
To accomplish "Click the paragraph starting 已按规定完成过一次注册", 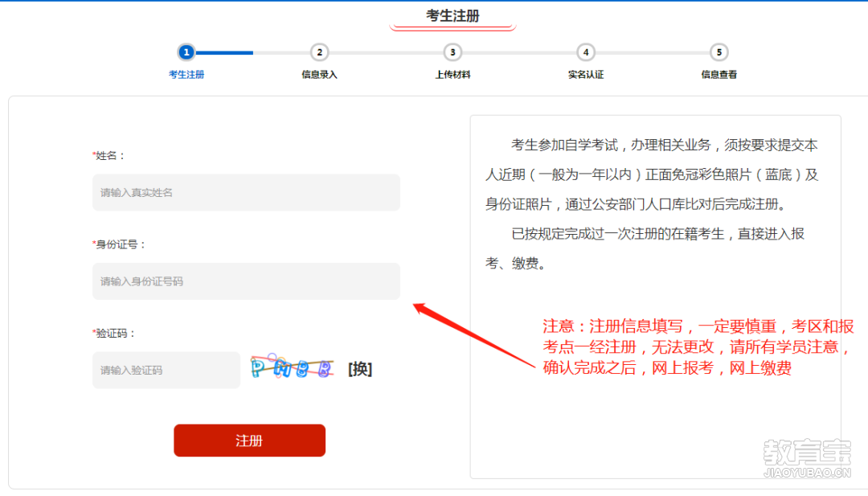I will click(645, 248).
